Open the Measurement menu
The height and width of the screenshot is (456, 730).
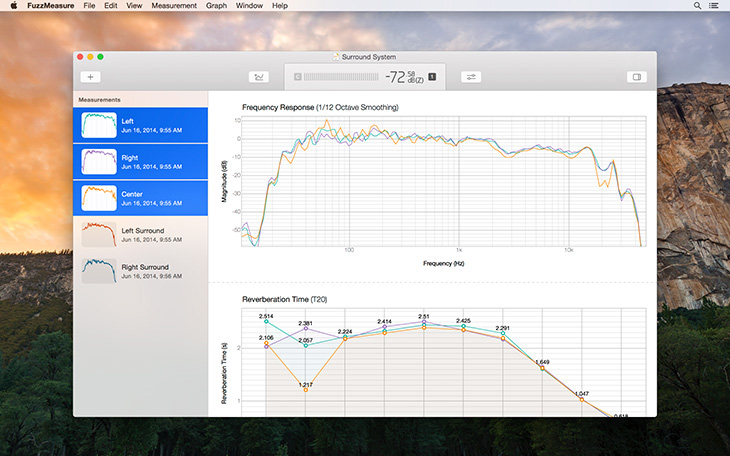(x=174, y=6)
